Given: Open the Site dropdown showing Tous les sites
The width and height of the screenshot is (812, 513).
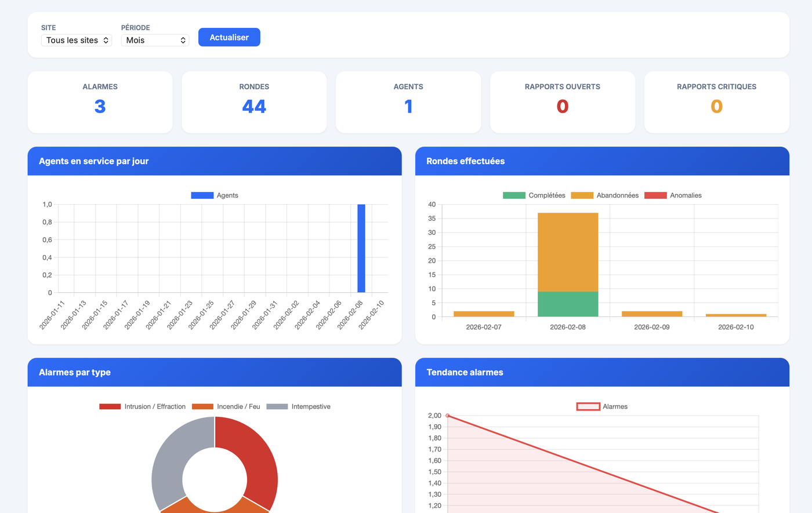Looking at the screenshot, I should [x=77, y=40].
